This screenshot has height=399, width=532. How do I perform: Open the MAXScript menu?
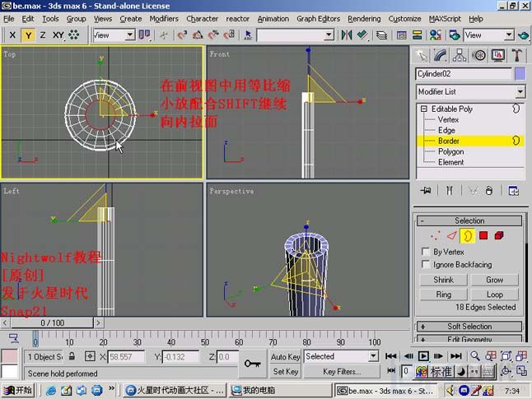tap(445, 19)
